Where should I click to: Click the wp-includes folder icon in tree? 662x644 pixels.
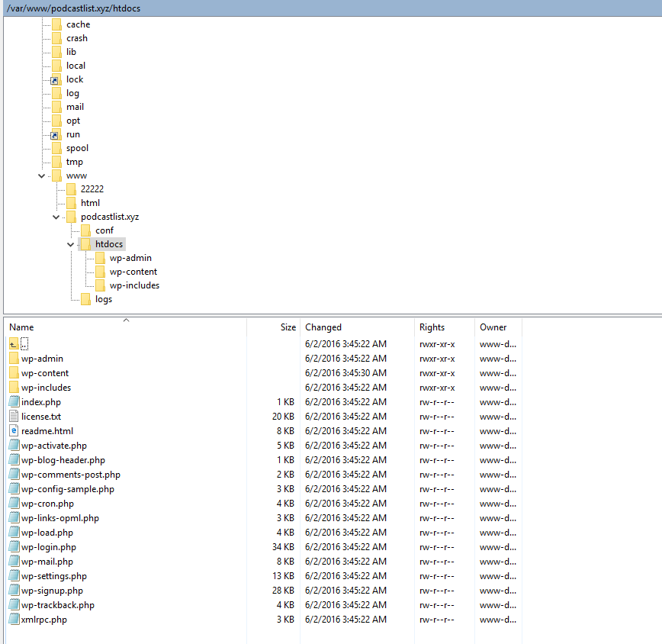click(x=100, y=285)
